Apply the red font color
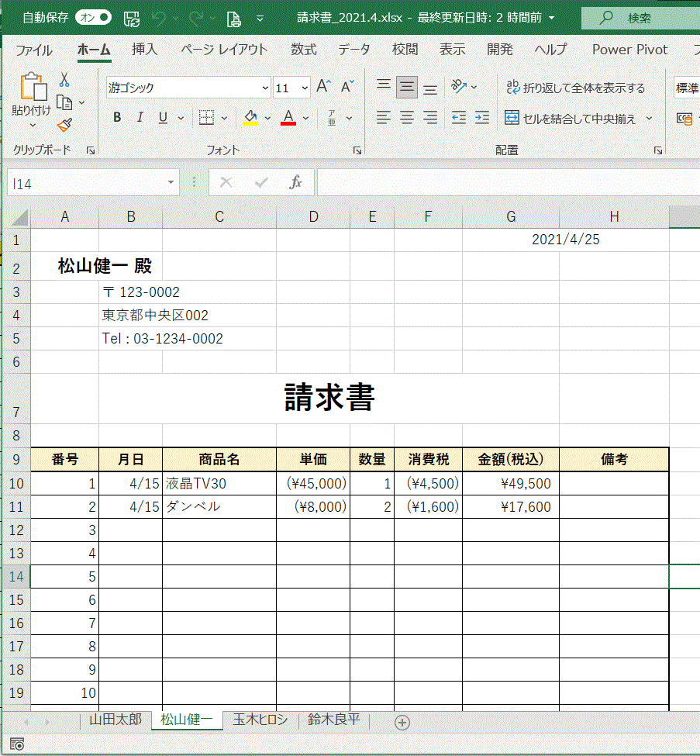The height and width of the screenshot is (756, 700). pos(288,118)
